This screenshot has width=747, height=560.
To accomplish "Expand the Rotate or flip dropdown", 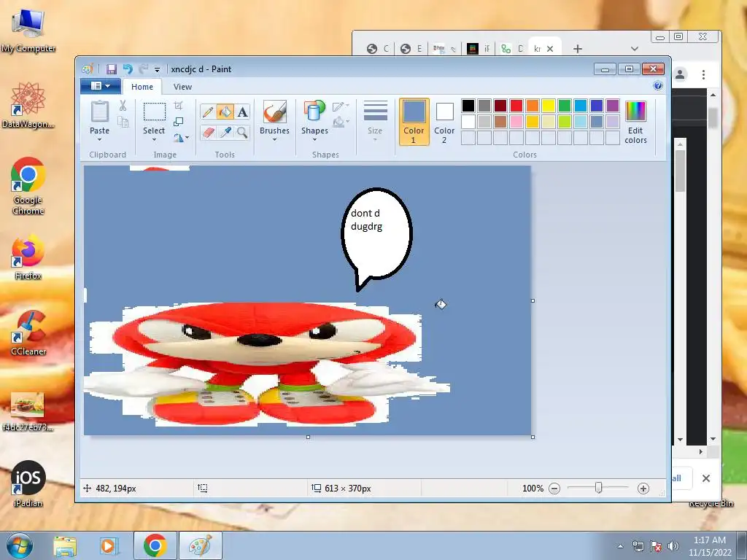I will coord(181,138).
